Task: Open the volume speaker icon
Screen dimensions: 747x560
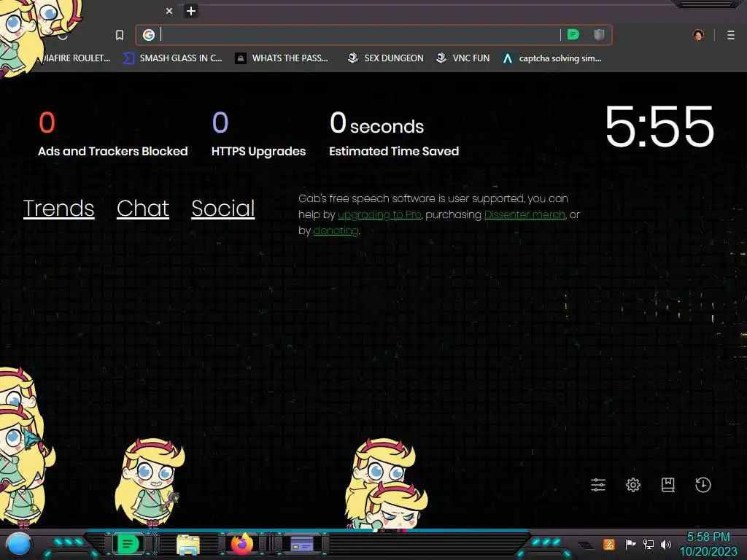Action: click(665, 544)
